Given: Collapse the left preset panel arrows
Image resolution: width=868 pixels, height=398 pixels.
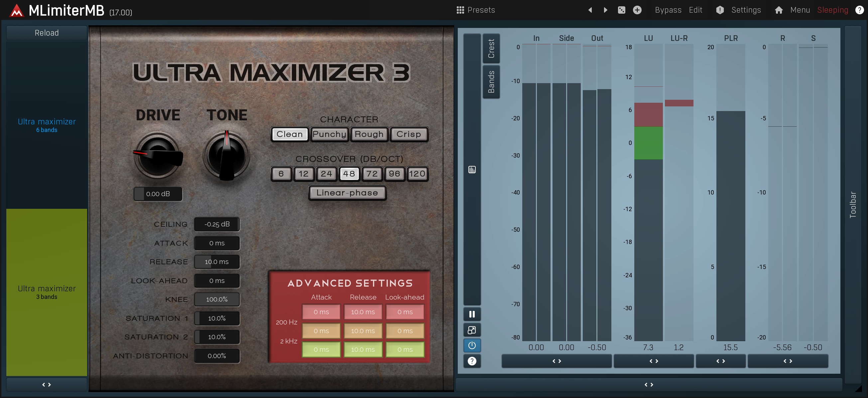Looking at the screenshot, I should click(x=47, y=384).
